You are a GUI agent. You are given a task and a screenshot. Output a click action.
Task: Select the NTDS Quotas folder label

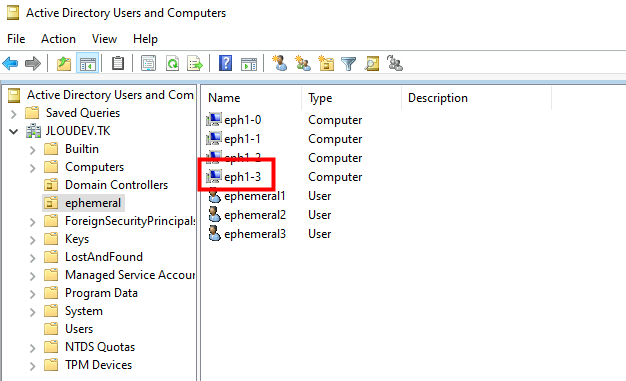tap(100, 347)
